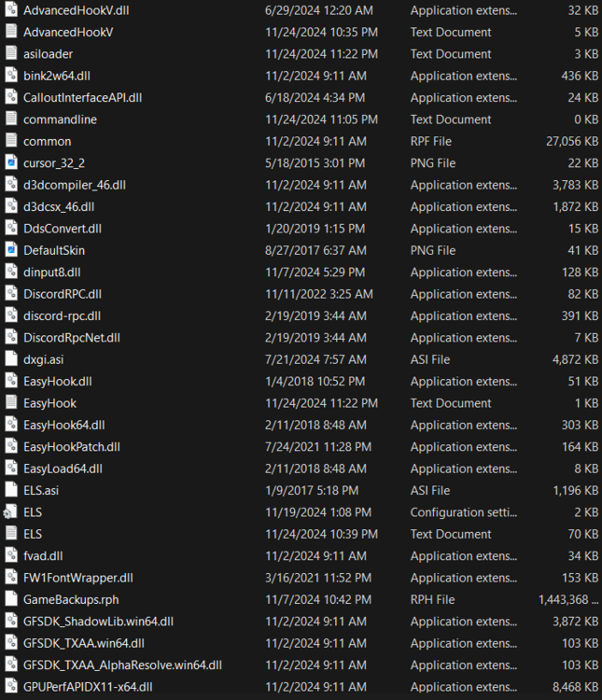Click the DdsConvert.dll file icon
The image size is (602, 700).
(x=11, y=228)
